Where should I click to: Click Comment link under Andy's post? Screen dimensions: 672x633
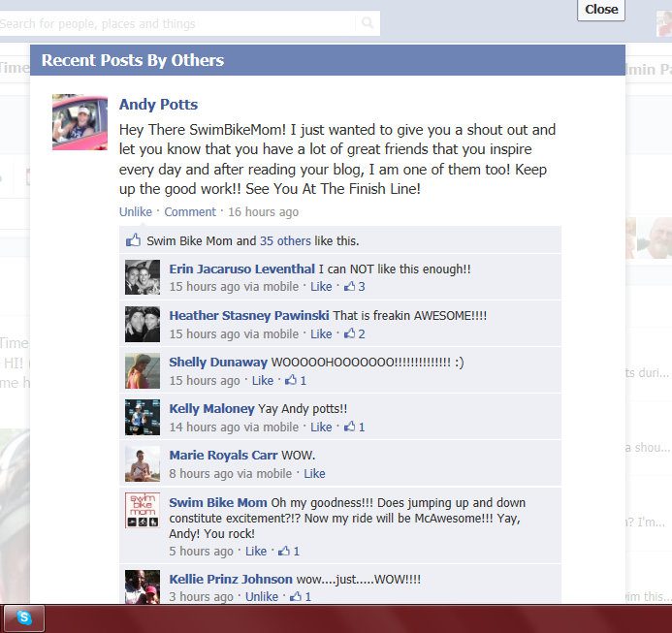[190, 211]
